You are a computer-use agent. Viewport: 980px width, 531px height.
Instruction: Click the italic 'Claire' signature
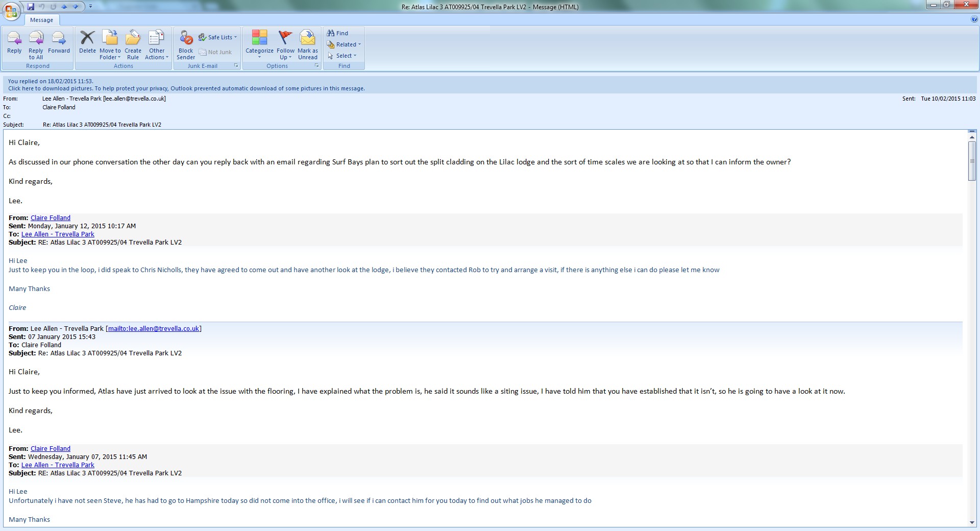click(17, 307)
